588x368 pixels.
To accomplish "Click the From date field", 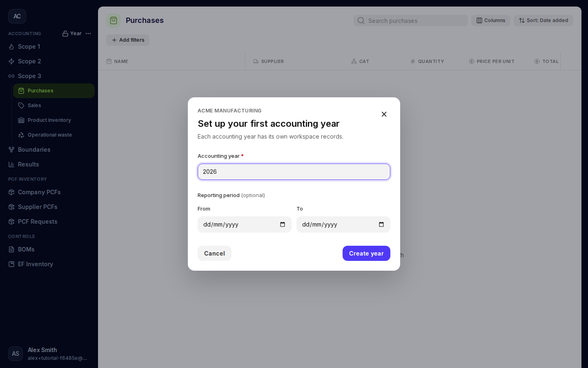I will coord(245,224).
